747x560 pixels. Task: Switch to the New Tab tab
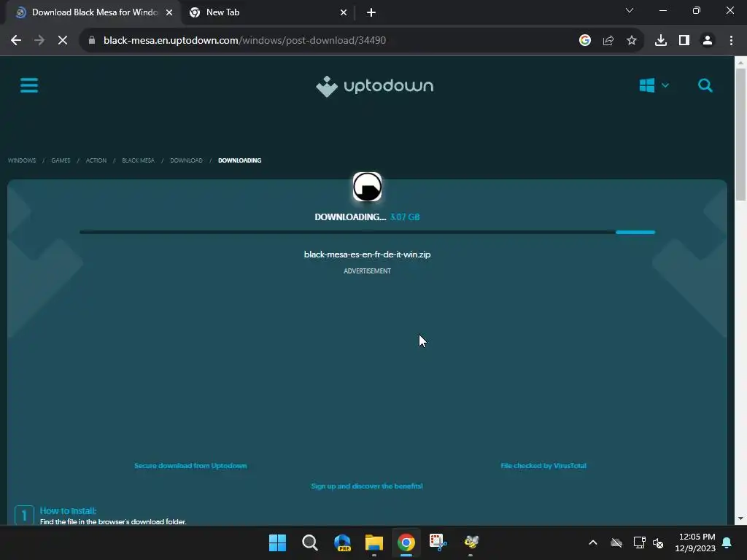coord(267,12)
